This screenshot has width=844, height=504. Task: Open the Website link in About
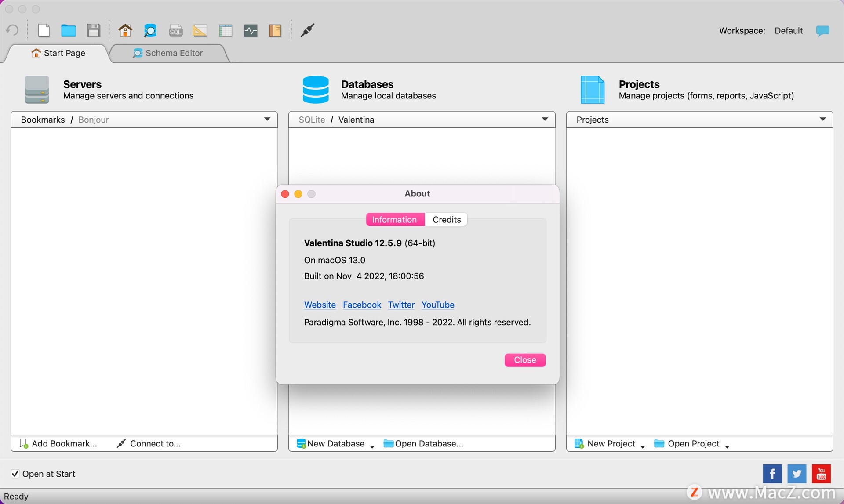(320, 305)
